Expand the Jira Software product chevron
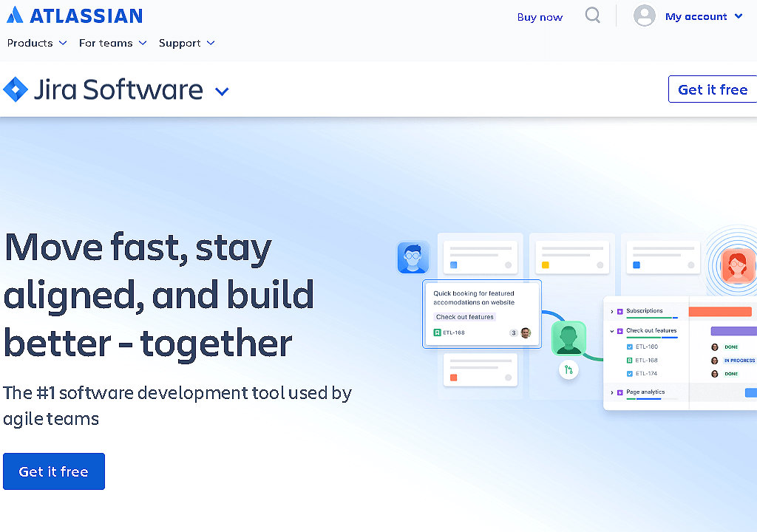This screenshot has height=532, width=757. coord(222,91)
